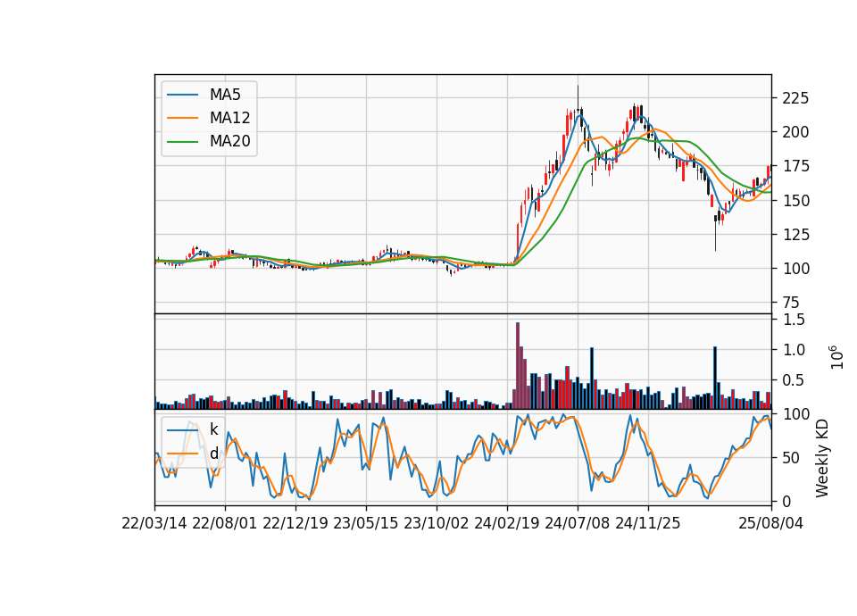Click the 24/07/08 date axis label
857x616 pixels.
point(578,523)
